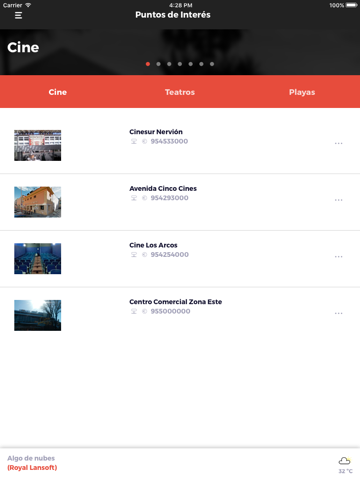The height and width of the screenshot is (480, 360).
Task: Open the Avenida Cinco Cines thumbnail
Action: [x=37, y=202]
